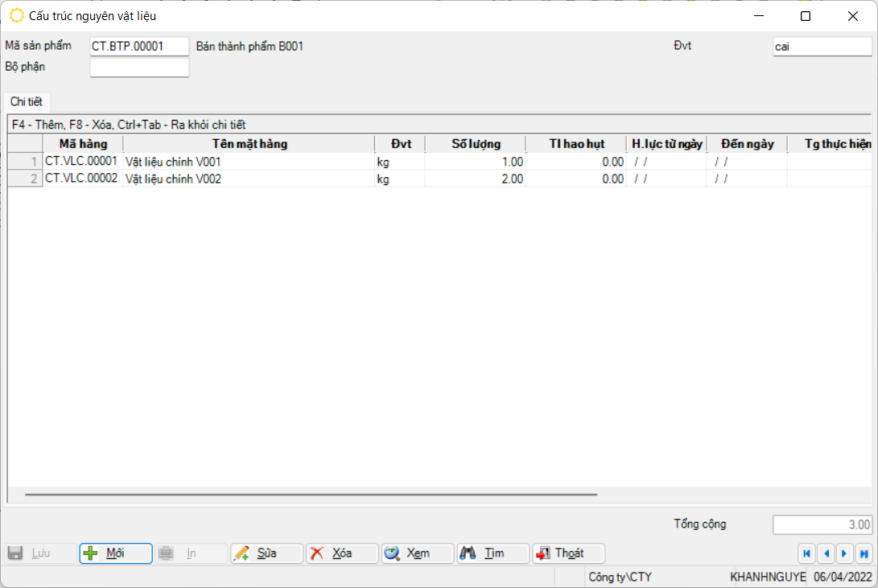Image resolution: width=878 pixels, height=588 pixels.
Task: Click the Đvt field containing cai
Action: [822, 47]
